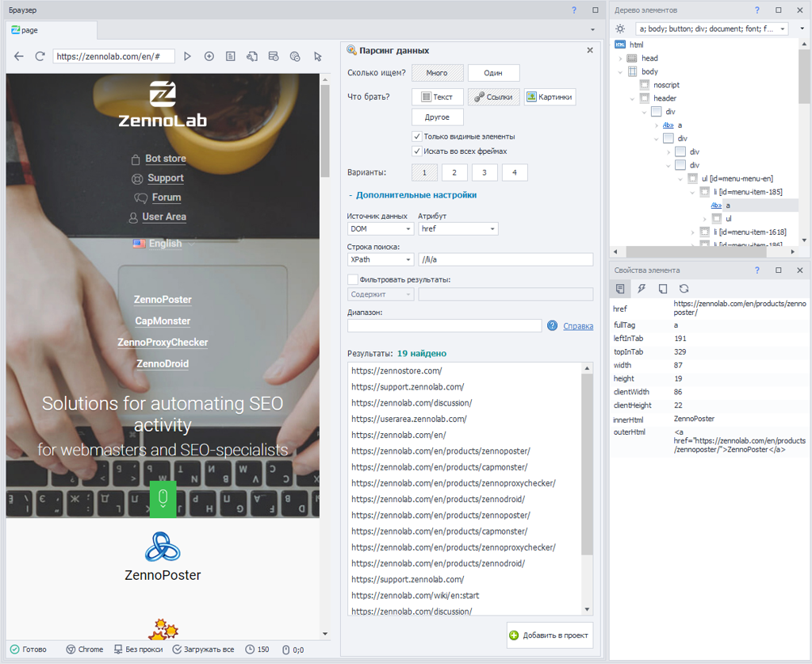Click the refresh icon in element properties panel
This screenshot has height=664, width=812.
684,289
